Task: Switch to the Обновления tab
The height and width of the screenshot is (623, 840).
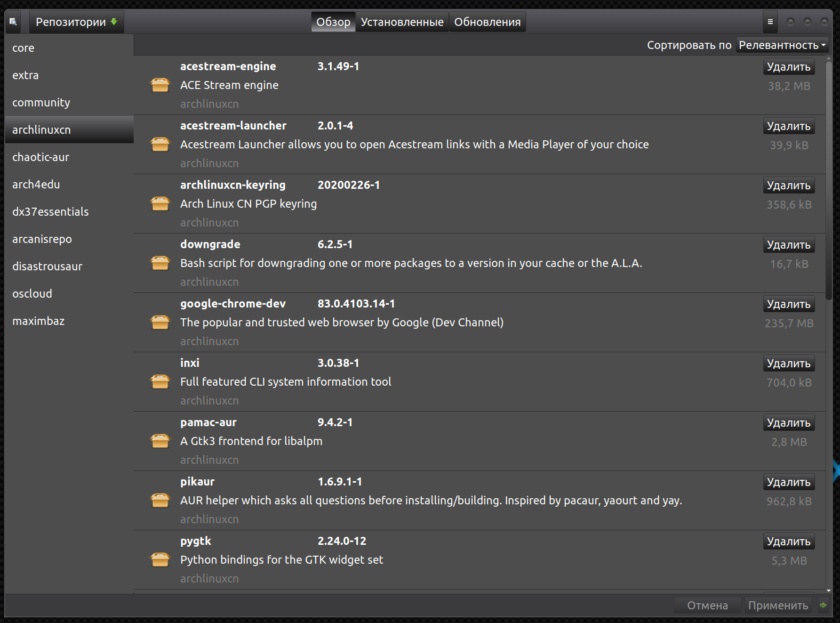Action: (488, 22)
